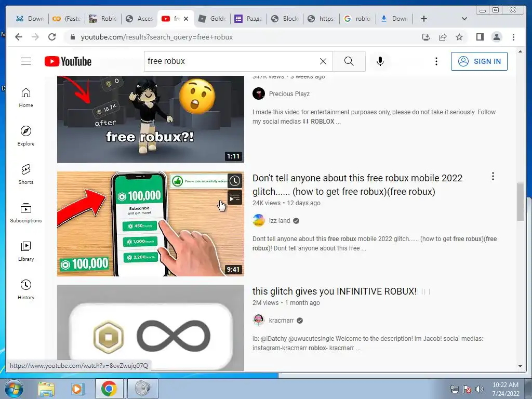532x399 pixels.
Task: Open the Windows Start menu
Action: [x=13, y=389]
